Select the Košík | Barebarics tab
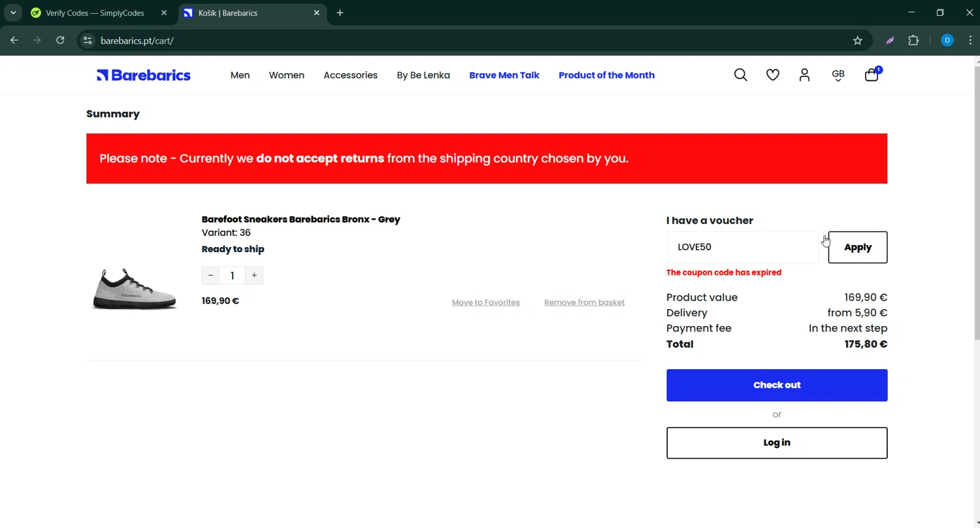Viewport: 980px width, 528px height. click(252, 13)
